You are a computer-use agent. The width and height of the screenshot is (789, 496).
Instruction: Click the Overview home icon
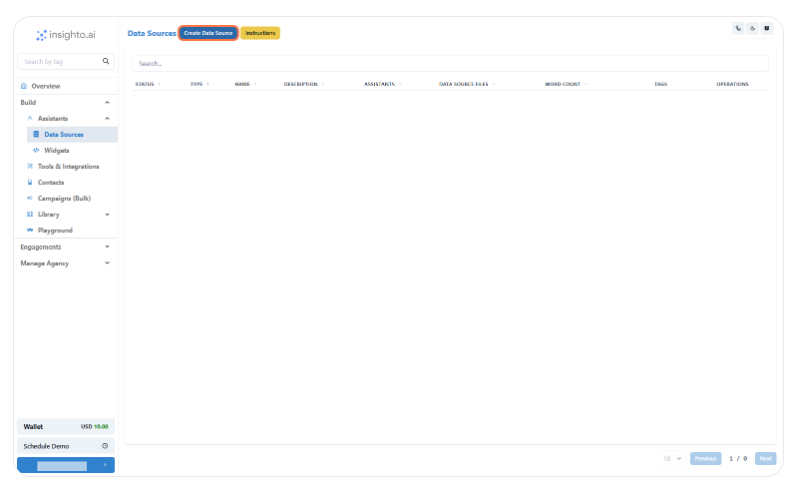coord(24,86)
